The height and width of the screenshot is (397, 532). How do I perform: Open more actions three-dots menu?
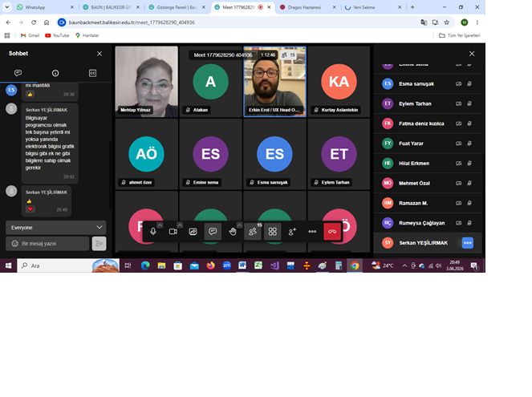[x=312, y=232]
